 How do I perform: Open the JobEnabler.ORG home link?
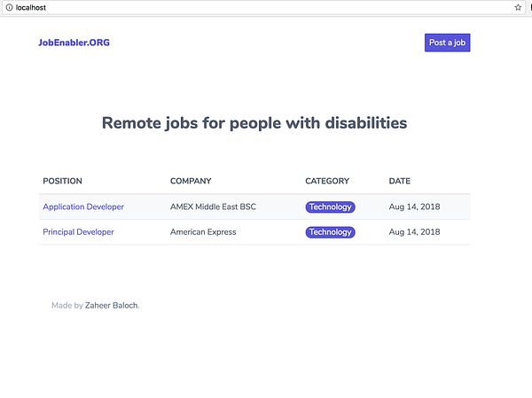[x=74, y=43]
